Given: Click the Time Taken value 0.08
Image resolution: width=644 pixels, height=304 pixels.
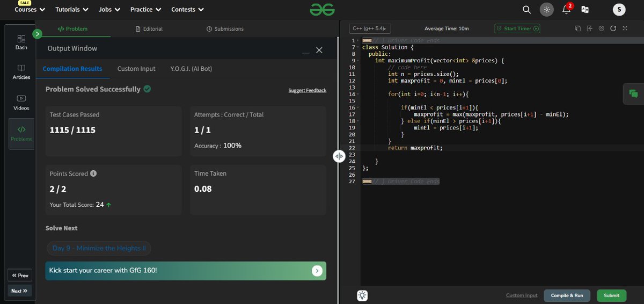Looking at the screenshot, I should coord(203,189).
